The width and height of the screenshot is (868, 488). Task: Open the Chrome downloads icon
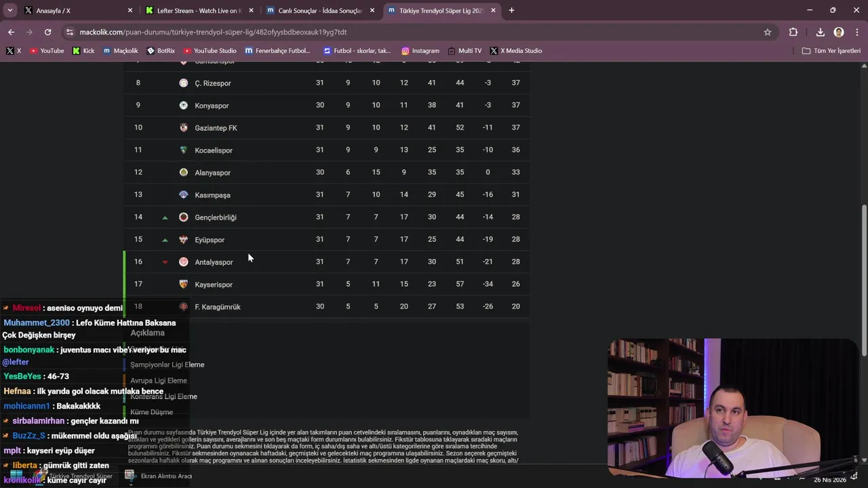click(x=820, y=32)
